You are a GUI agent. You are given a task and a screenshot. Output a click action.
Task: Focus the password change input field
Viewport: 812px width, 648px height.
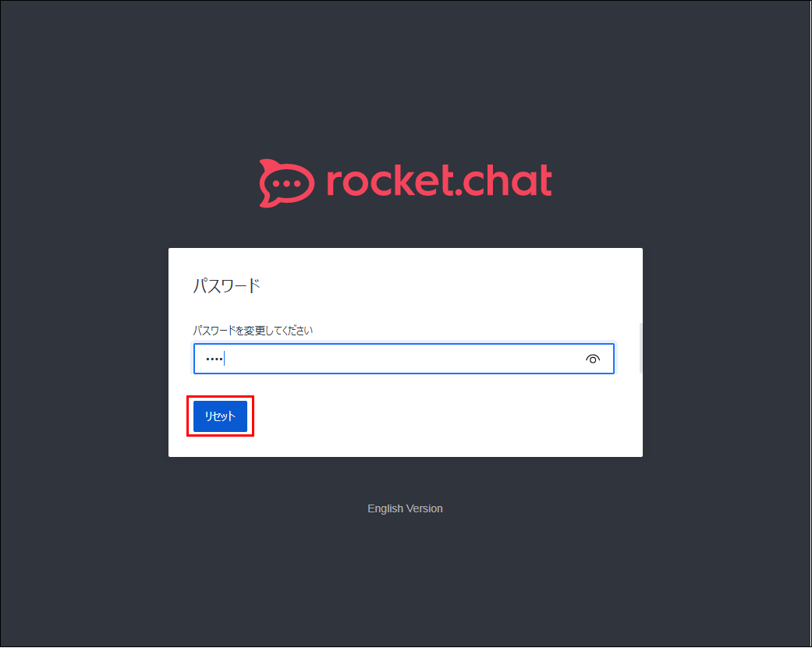(404, 358)
